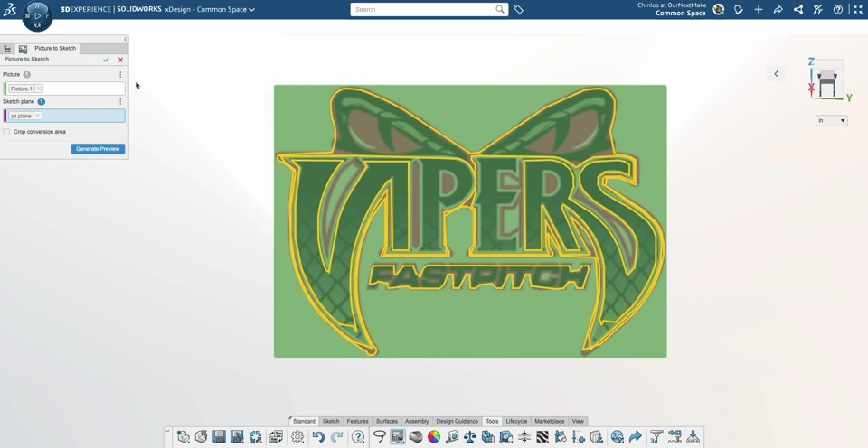Click the new component cube icon
868x448 pixels.
(184, 437)
